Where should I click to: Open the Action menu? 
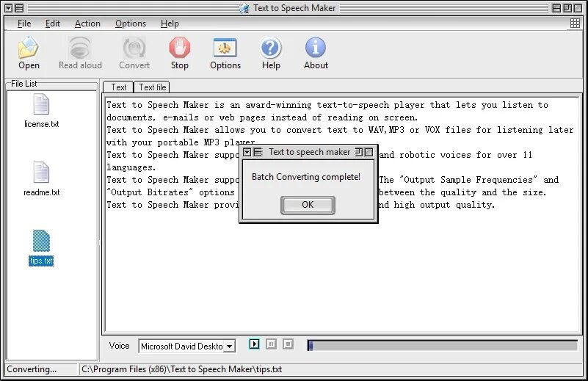pos(87,23)
